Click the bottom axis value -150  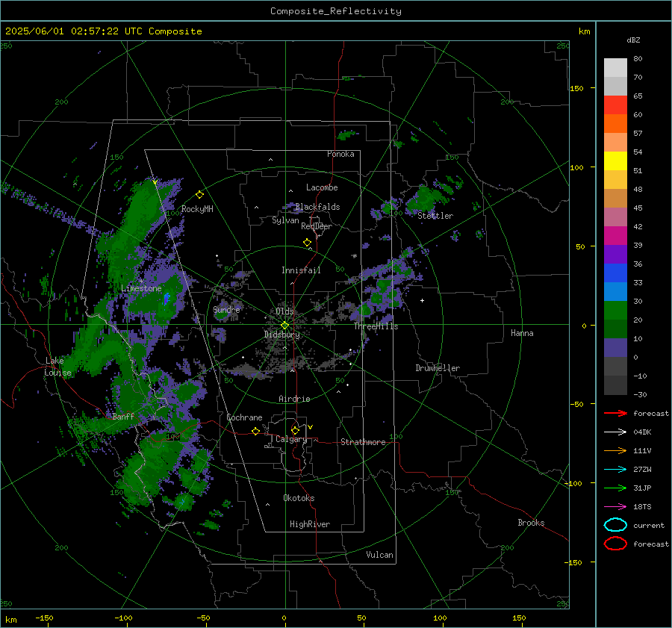(x=44, y=618)
